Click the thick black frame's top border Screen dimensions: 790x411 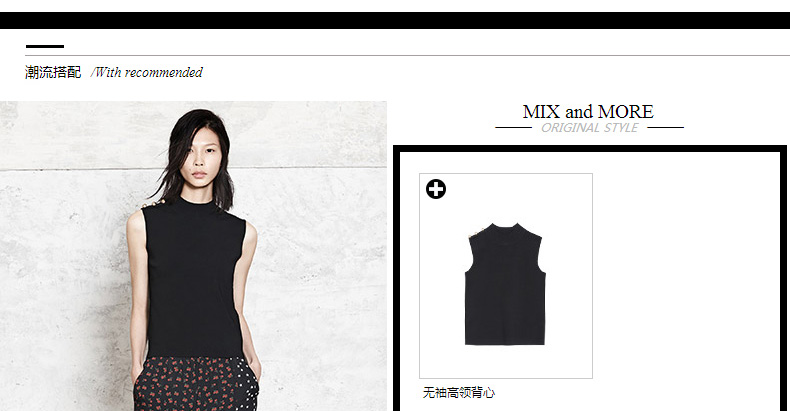point(589,149)
